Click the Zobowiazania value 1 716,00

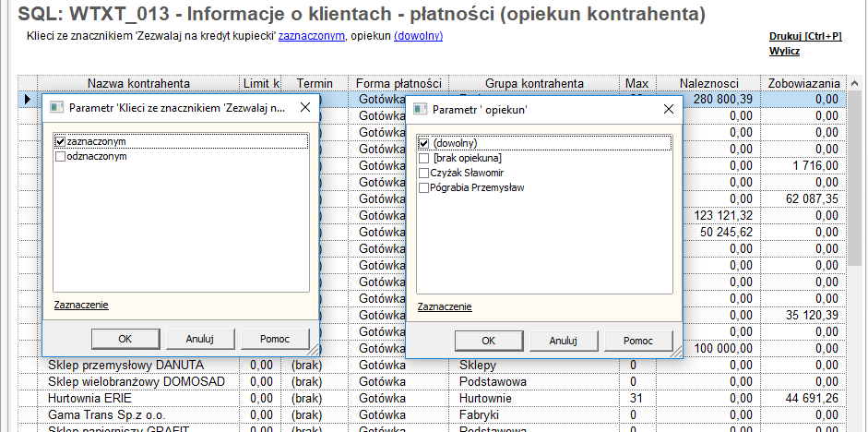click(816, 165)
